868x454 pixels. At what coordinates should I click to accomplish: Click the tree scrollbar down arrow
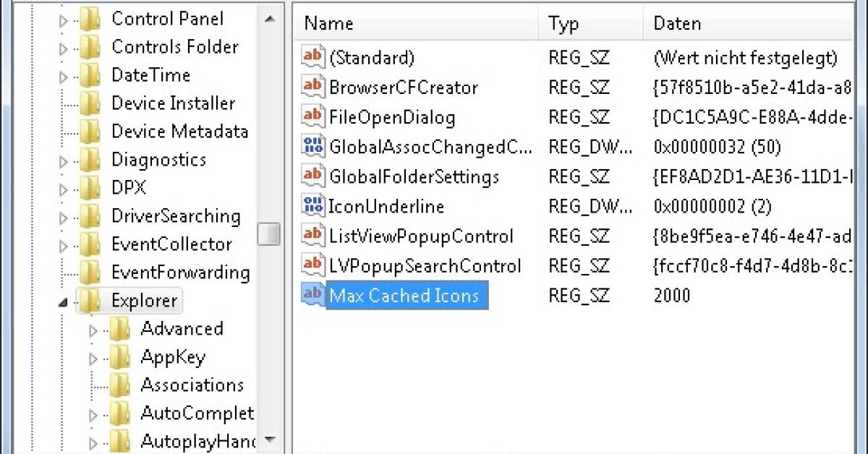pyautogui.click(x=269, y=439)
